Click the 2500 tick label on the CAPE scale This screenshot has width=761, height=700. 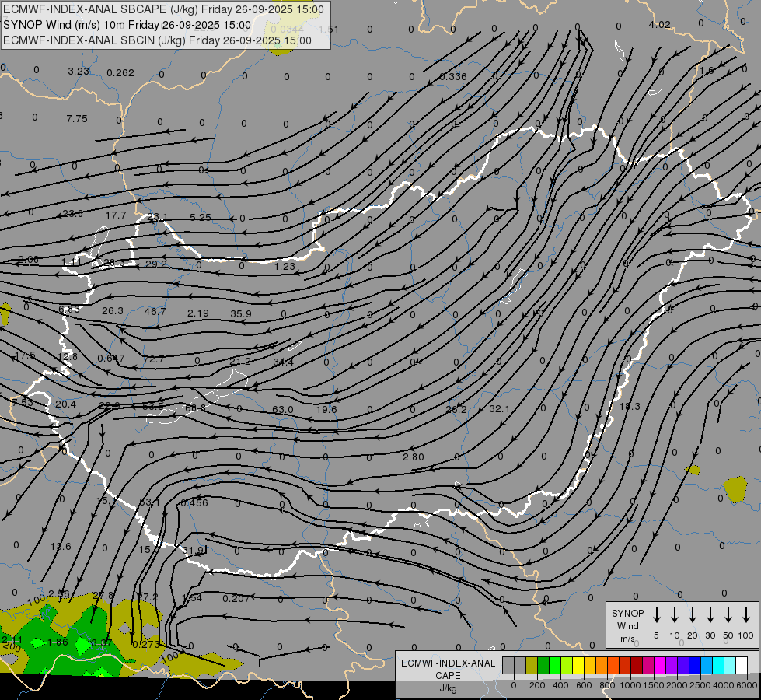700,685
